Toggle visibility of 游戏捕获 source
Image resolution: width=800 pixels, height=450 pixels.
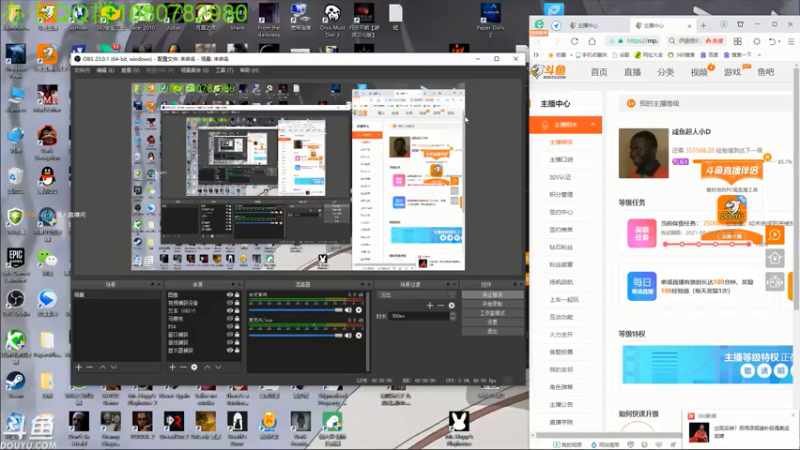coord(230,342)
